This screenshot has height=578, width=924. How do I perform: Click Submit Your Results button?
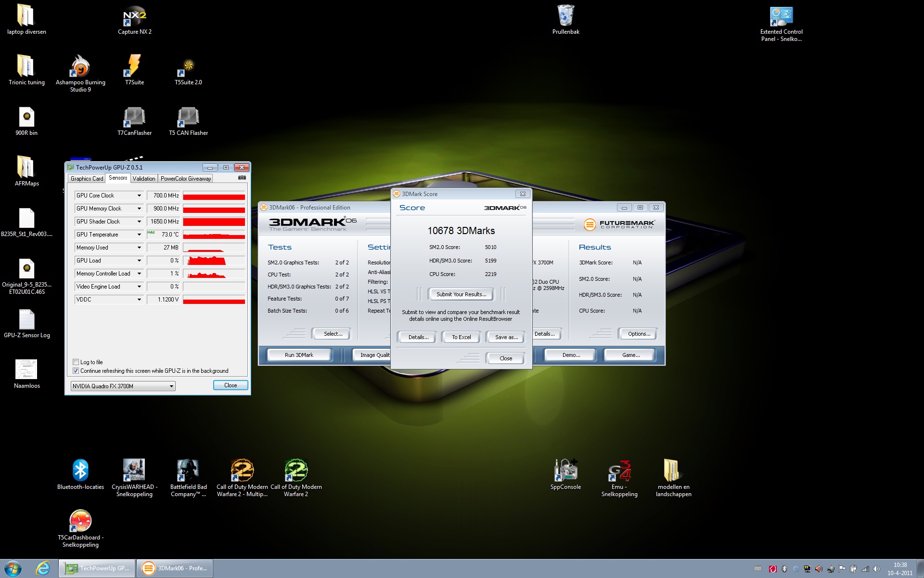[461, 294]
